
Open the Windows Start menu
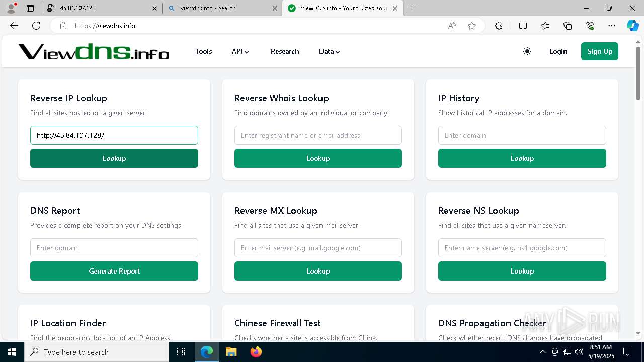pyautogui.click(x=12, y=352)
